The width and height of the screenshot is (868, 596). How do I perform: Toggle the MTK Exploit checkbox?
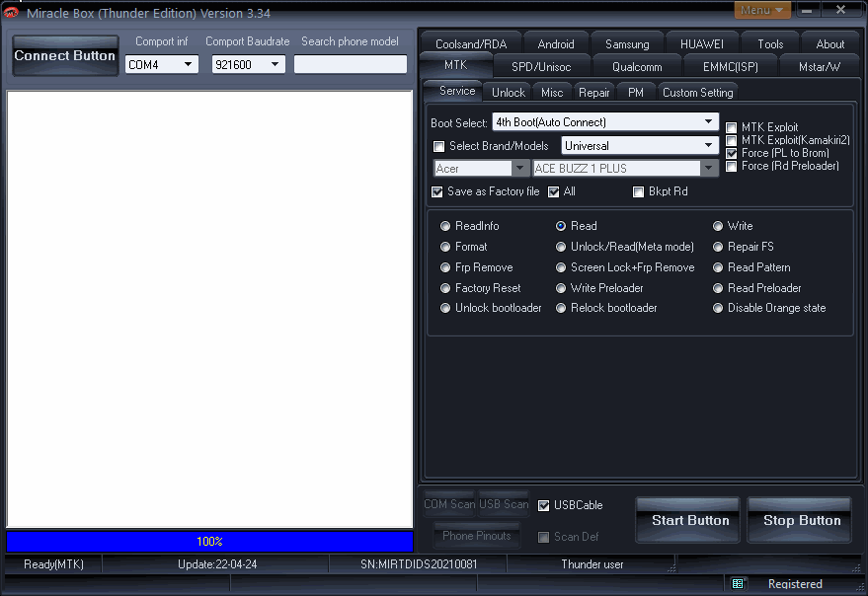pos(732,128)
